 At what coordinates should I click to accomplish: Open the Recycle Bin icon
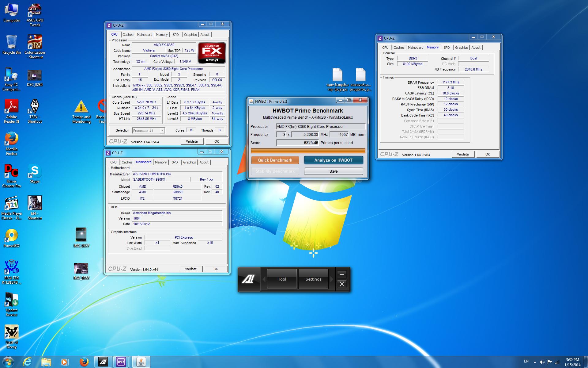pos(12,44)
